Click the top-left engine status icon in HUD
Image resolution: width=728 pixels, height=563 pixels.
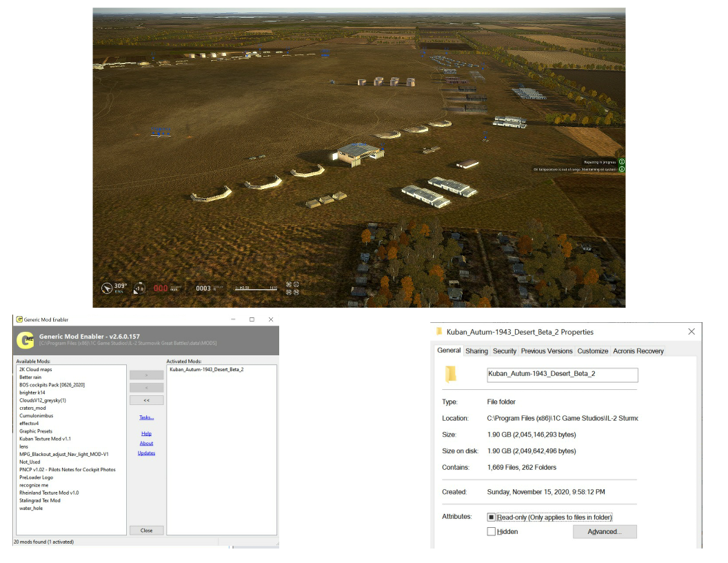tap(288, 284)
